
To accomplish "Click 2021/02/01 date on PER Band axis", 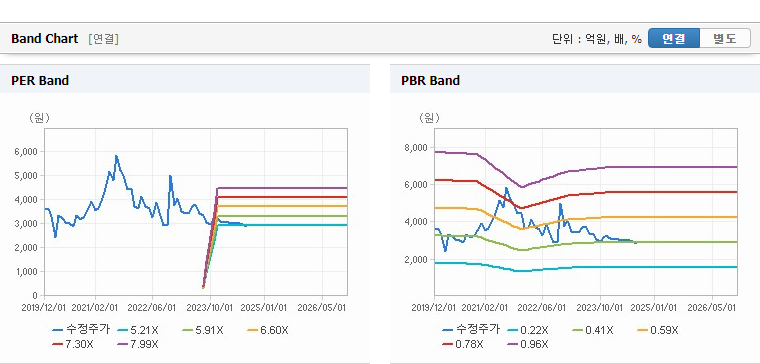I will pyautogui.click(x=95, y=307).
